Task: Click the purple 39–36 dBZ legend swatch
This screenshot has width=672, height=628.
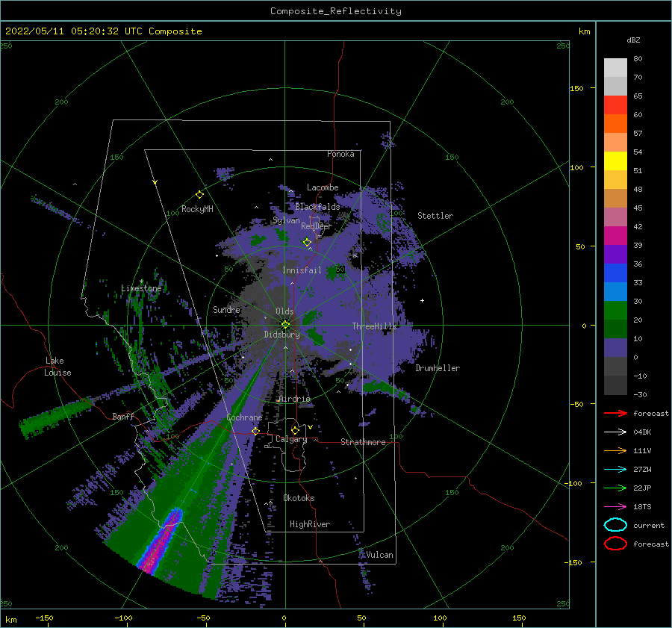Action: pyautogui.click(x=615, y=254)
